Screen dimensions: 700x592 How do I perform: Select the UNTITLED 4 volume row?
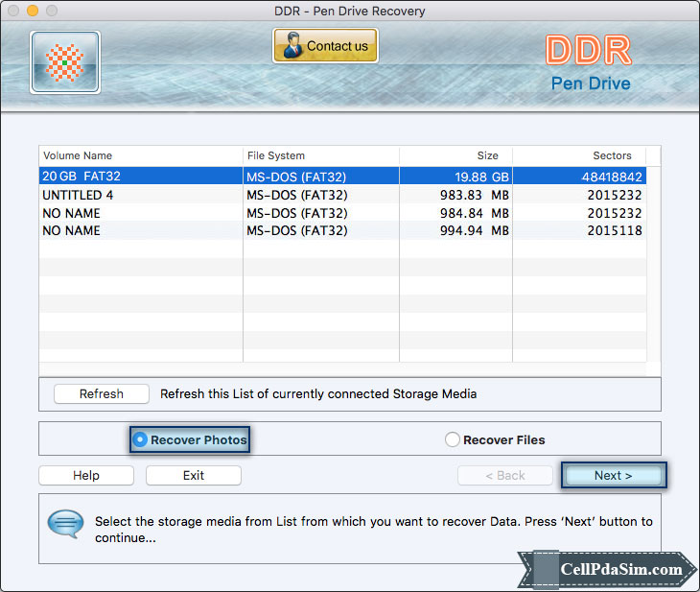pos(342,195)
